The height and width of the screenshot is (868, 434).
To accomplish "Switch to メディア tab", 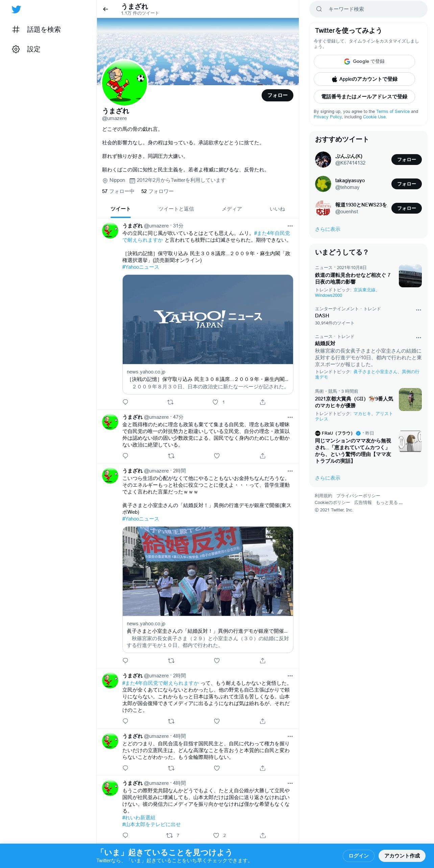I will coord(232,209).
